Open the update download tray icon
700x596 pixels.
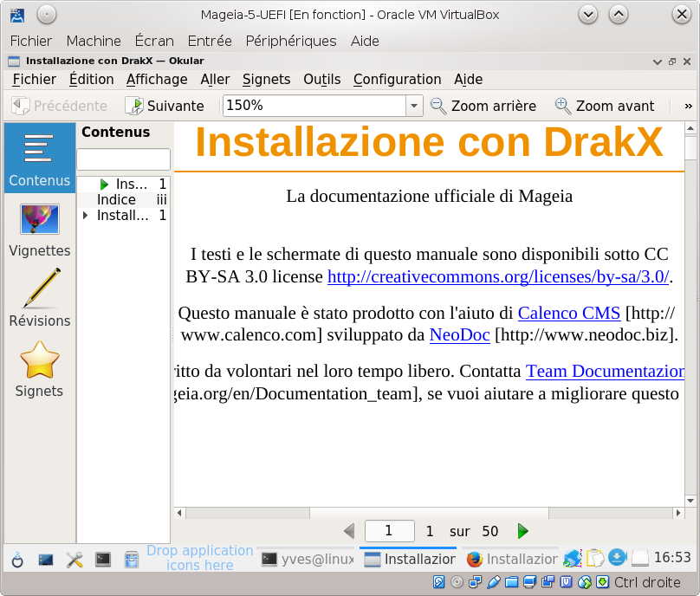point(618,557)
